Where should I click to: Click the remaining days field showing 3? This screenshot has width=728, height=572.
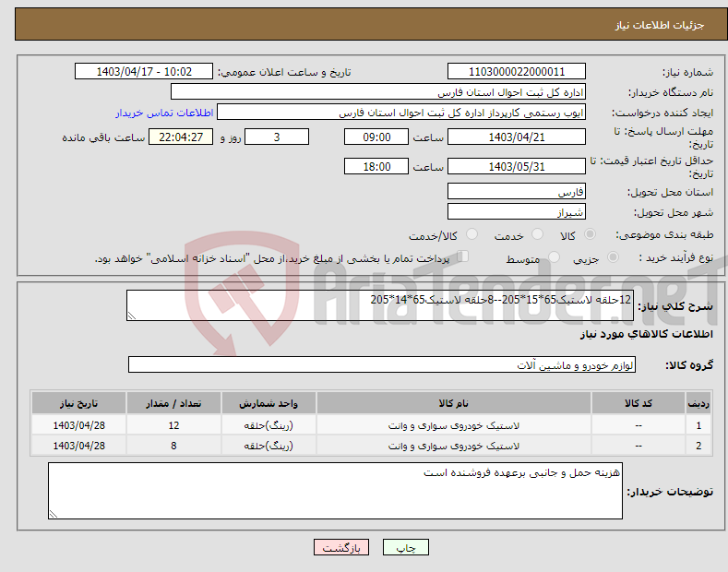click(x=277, y=137)
